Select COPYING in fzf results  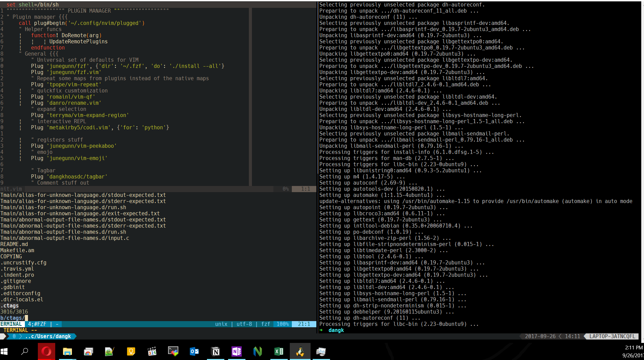[x=11, y=257]
